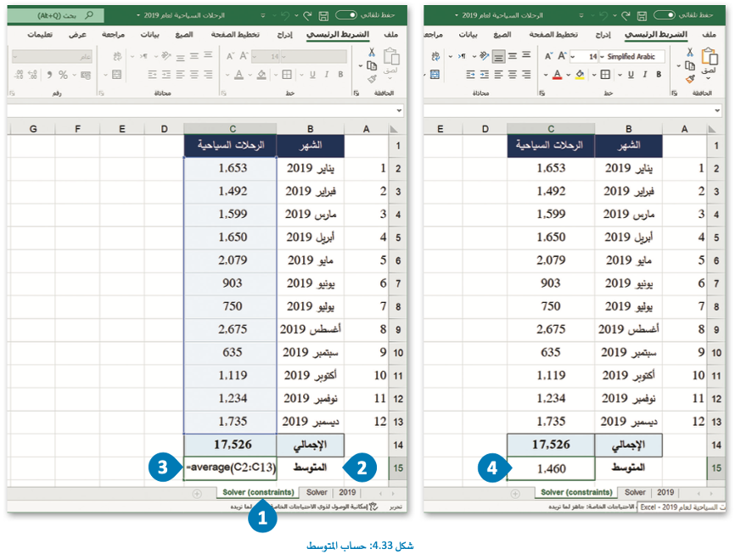Click Cut scissors icon in left window
735x560 pixels.
pos(371,52)
